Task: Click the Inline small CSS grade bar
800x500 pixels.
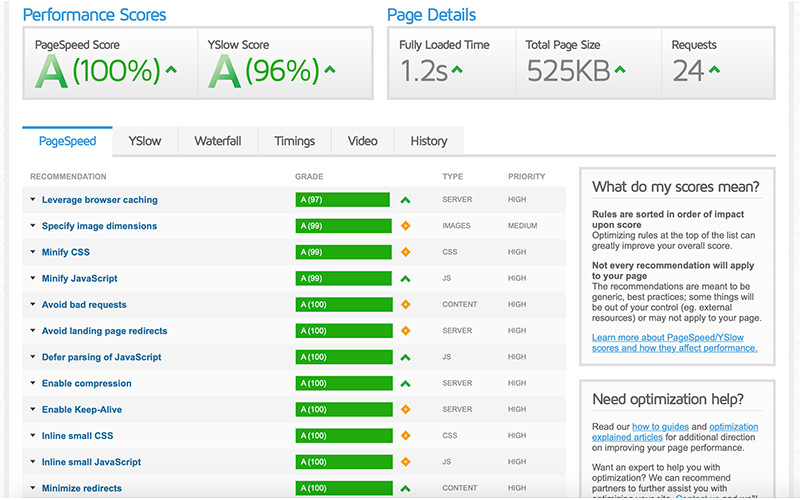Action: [342, 436]
